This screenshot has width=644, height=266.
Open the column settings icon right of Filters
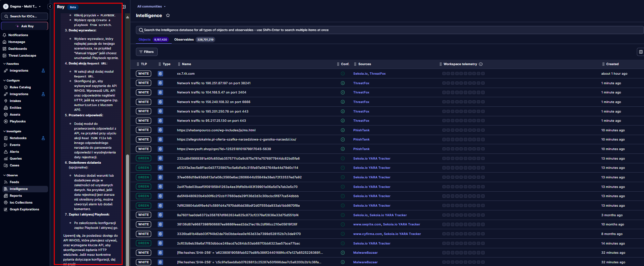(641, 52)
